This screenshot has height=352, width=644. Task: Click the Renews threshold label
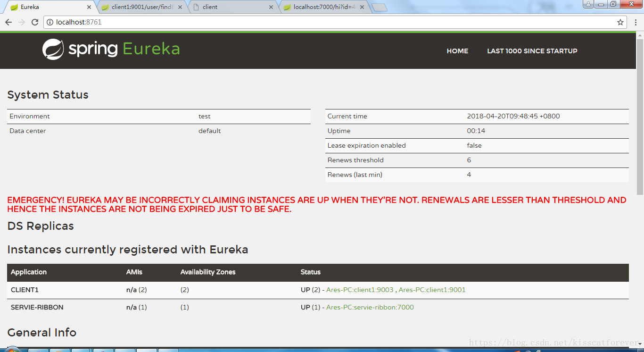click(x=355, y=160)
